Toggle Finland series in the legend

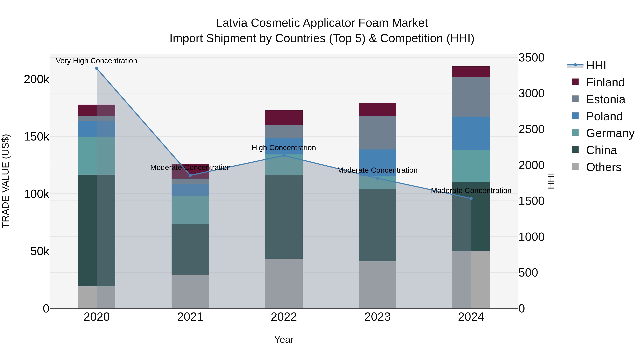598,82
